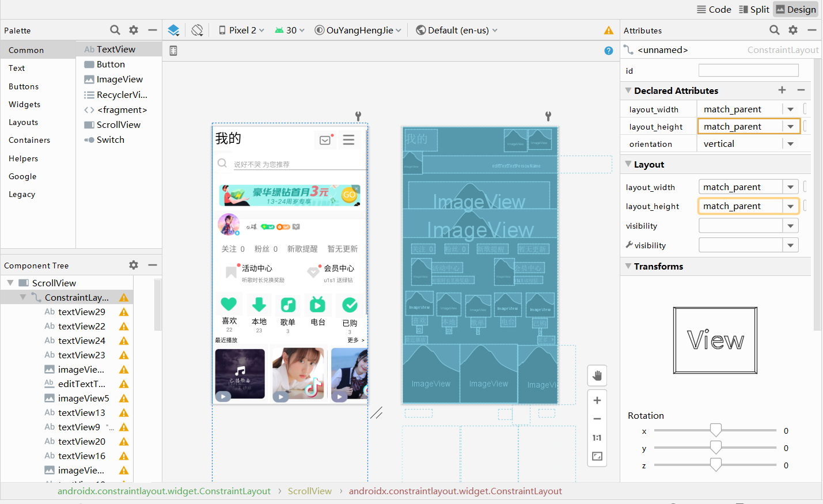Open Layout section visibility dropdown
The height and width of the screenshot is (504, 823).
coord(791,226)
